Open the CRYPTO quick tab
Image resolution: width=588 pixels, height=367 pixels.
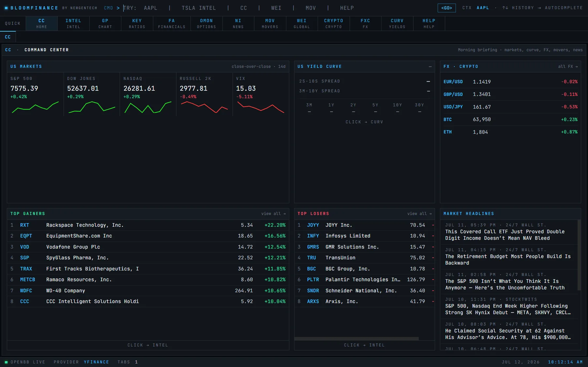tap(334, 23)
